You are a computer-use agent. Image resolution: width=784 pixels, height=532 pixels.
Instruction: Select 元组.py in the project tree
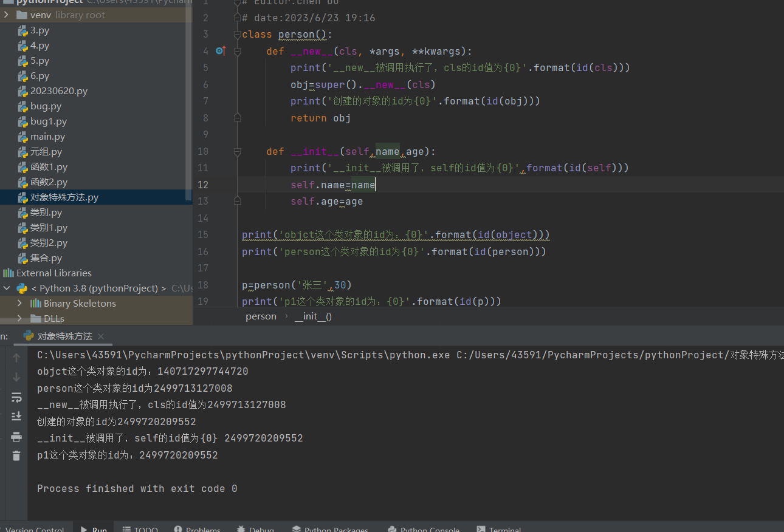46,152
